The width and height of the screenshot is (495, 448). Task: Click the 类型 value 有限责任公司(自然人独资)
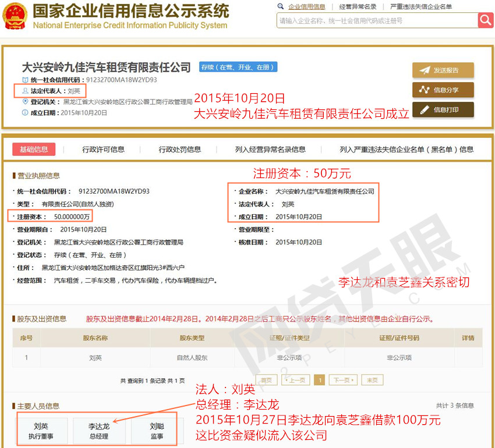point(77,204)
